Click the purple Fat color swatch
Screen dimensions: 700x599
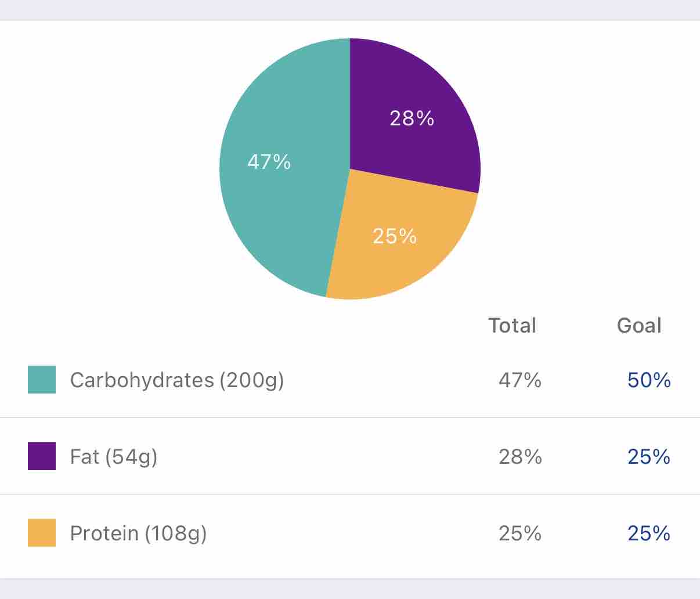click(42, 456)
